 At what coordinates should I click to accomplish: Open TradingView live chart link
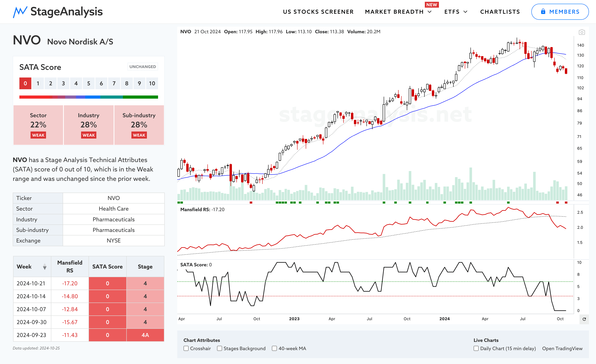(562, 348)
